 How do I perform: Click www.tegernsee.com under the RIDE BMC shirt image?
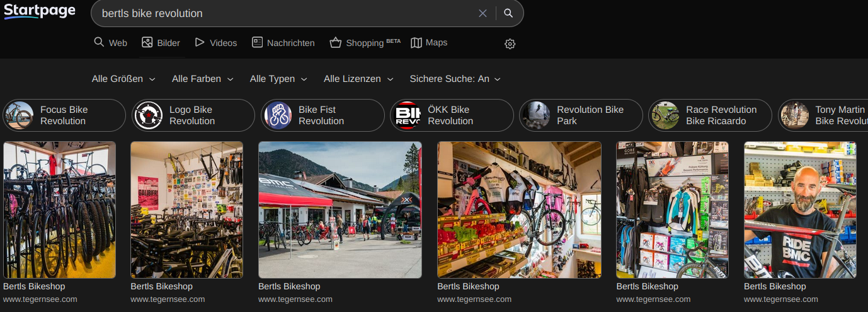(781, 299)
